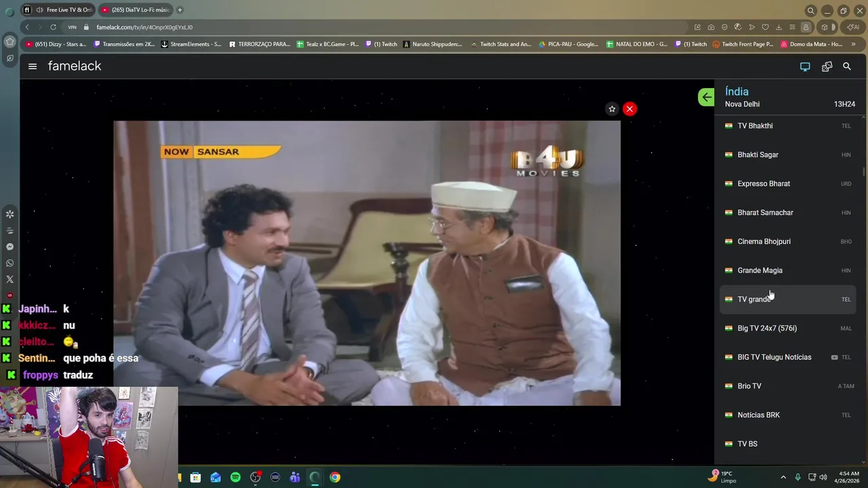Open the Twitch Front Page bookmark

[743, 44]
